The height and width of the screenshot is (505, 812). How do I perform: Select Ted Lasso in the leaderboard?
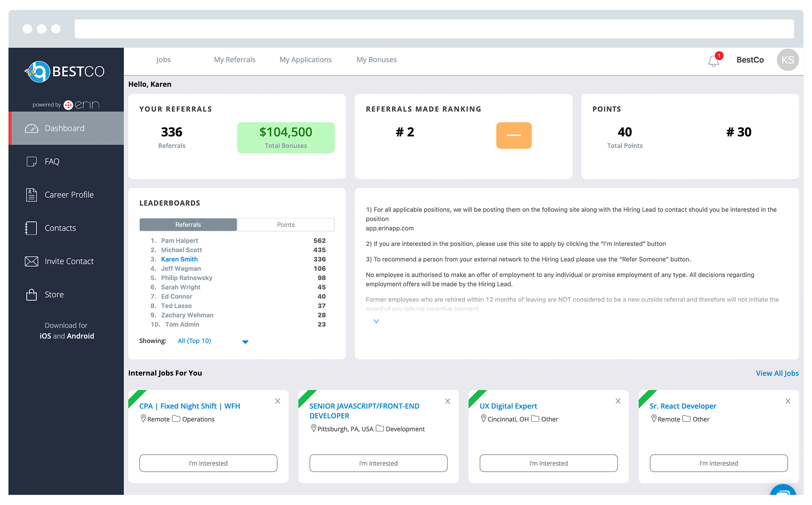pyautogui.click(x=176, y=306)
